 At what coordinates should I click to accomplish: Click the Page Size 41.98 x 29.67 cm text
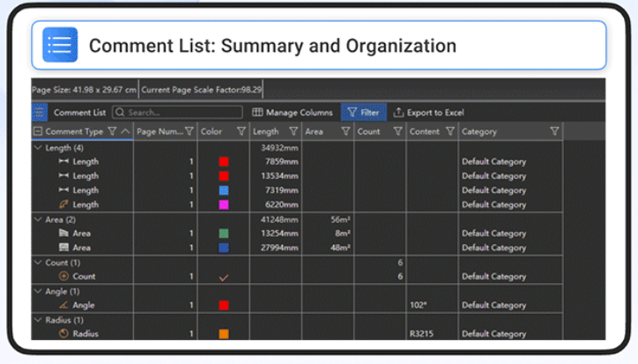coord(85,90)
